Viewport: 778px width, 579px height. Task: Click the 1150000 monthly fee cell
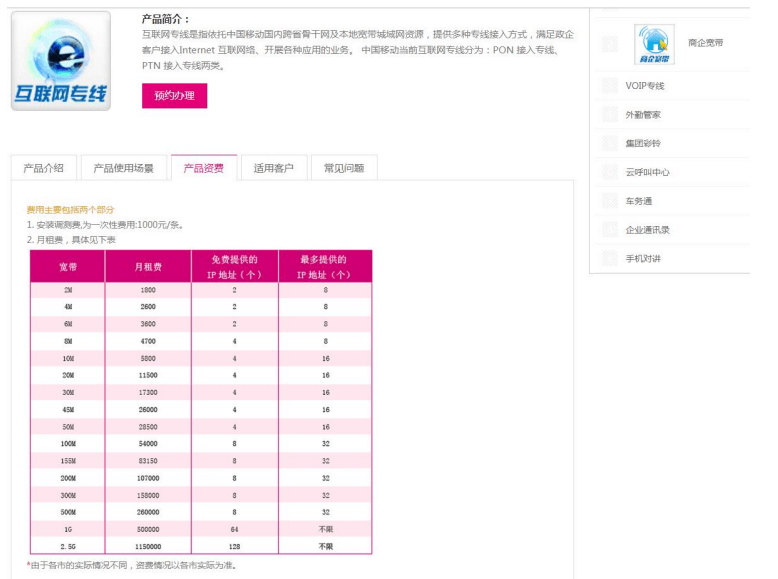[x=148, y=546]
